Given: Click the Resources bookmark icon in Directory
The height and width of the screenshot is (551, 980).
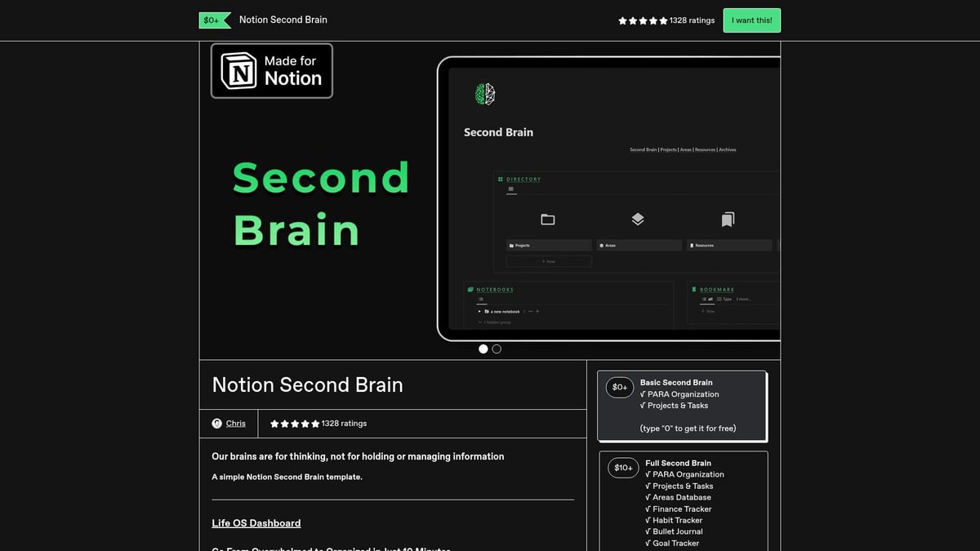Looking at the screenshot, I should 728,219.
